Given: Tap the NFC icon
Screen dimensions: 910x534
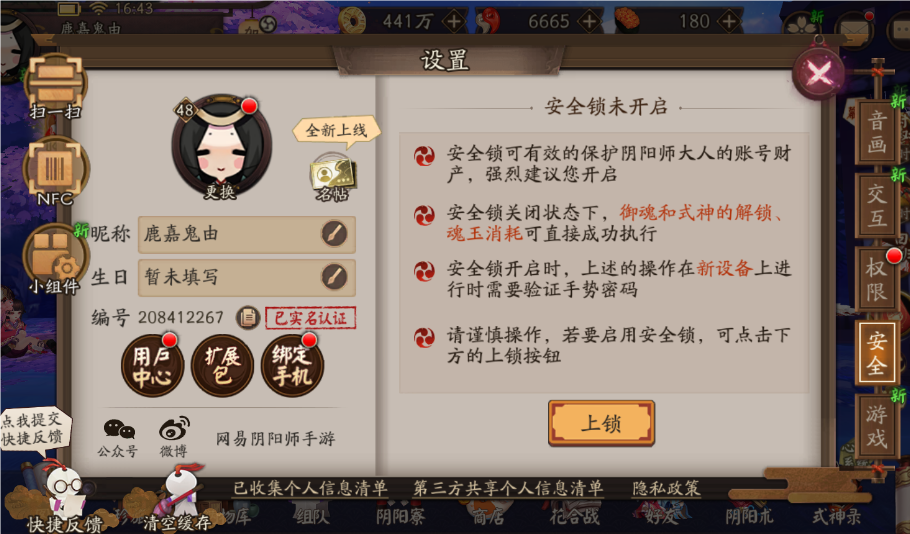Looking at the screenshot, I should coord(56,171).
